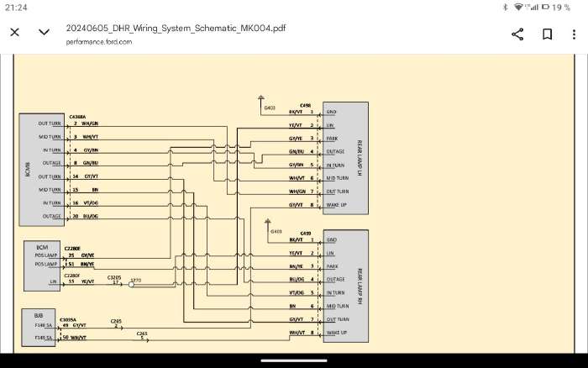Tap the PDF file name title

click(176, 28)
